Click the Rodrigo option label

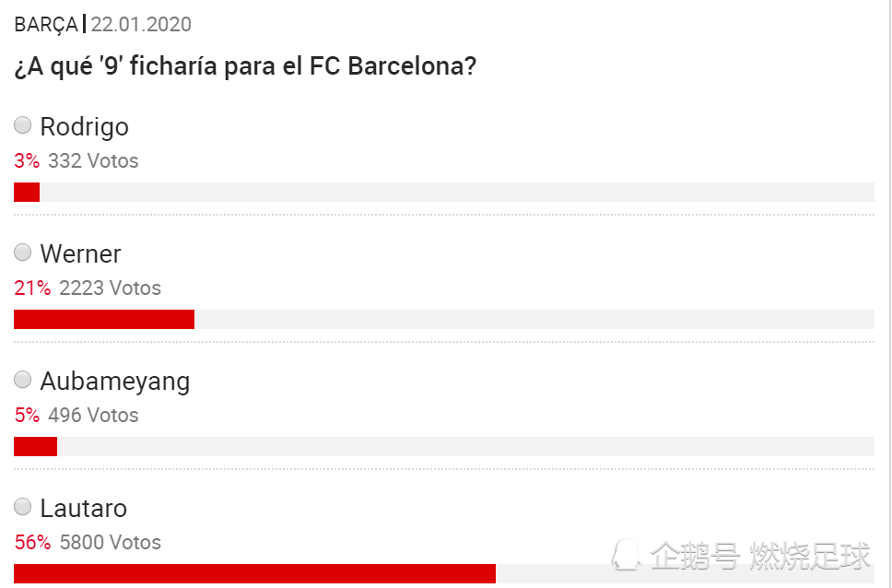pyautogui.click(x=84, y=127)
